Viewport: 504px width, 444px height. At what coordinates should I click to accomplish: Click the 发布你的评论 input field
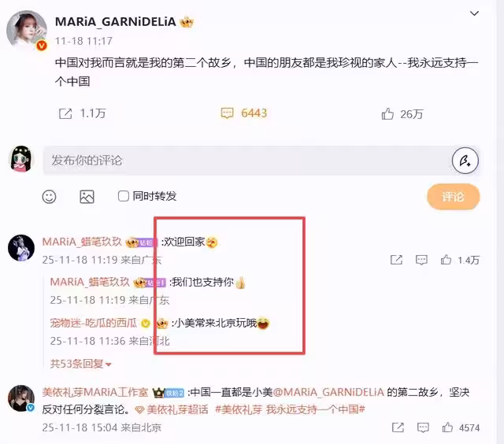[x=247, y=161]
